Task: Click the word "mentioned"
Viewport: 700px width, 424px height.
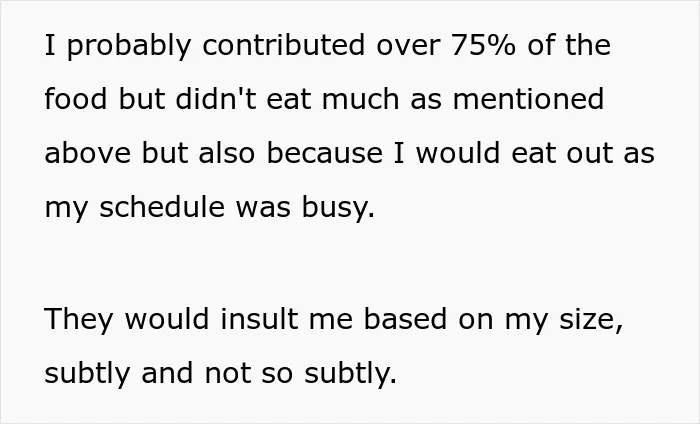Action: point(529,99)
